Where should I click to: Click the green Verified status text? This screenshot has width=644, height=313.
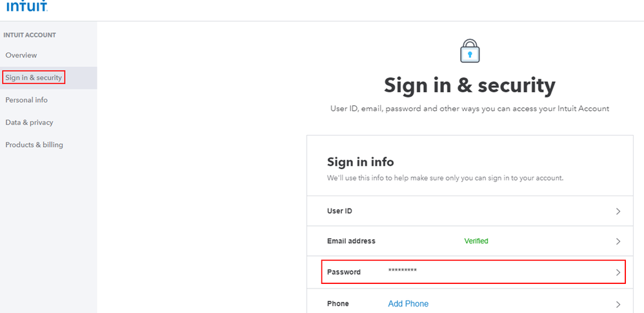[476, 241]
